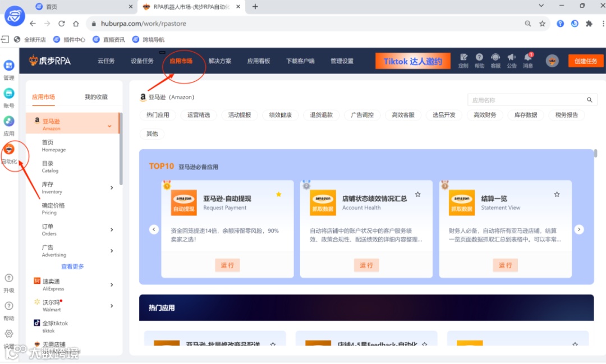
Task: Click 查看更多 in the sidebar
Action: point(72,266)
